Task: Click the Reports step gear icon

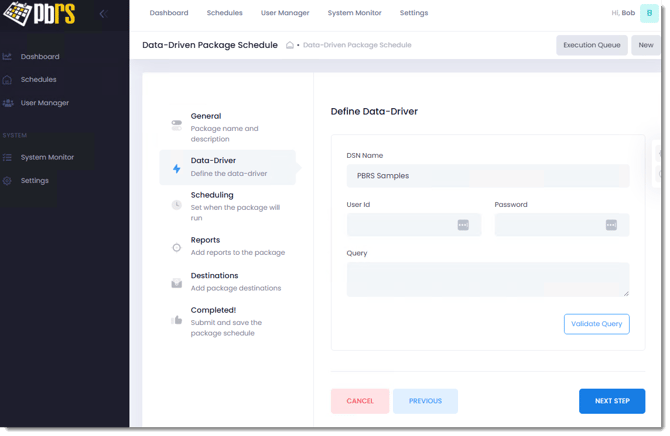Action: coord(176,247)
